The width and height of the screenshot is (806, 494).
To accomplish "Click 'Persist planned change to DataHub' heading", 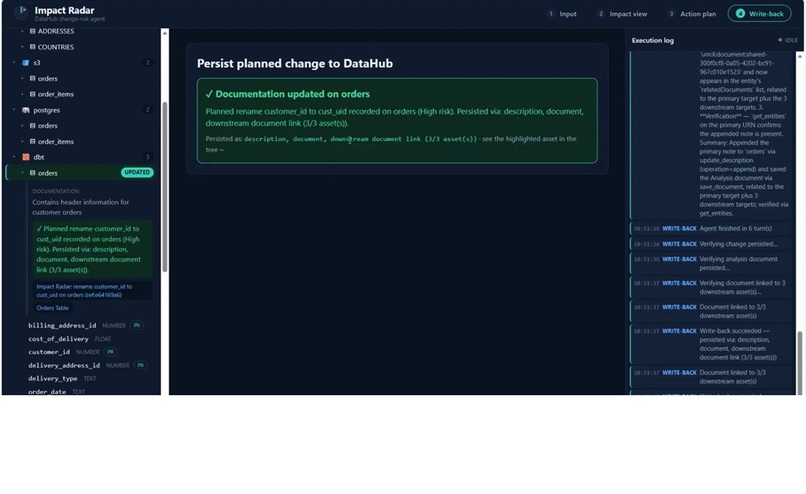I will coord(295,64).
